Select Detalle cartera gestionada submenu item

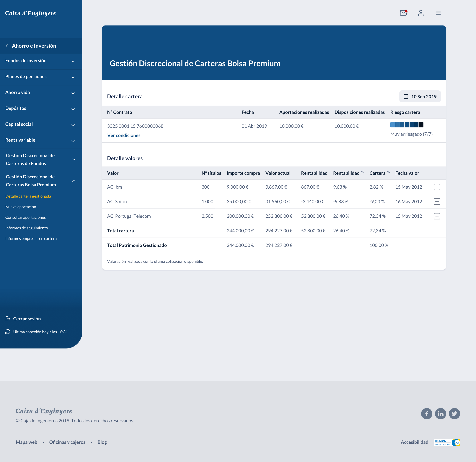[28, 196]
